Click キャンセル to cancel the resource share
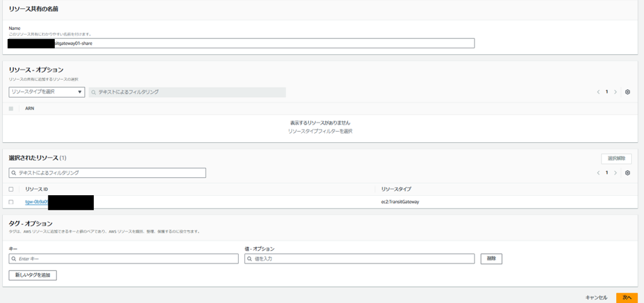644x303 pixels. (x=596, y=297)
